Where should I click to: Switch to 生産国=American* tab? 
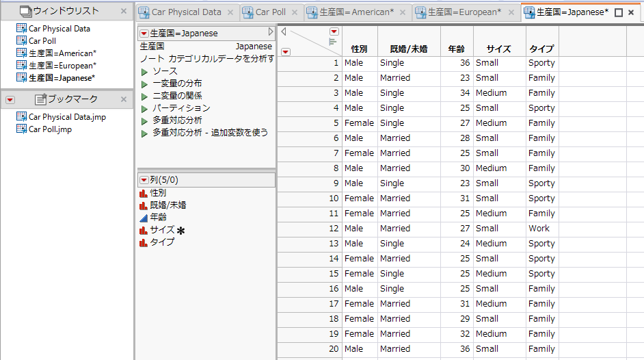click(356, 12)
